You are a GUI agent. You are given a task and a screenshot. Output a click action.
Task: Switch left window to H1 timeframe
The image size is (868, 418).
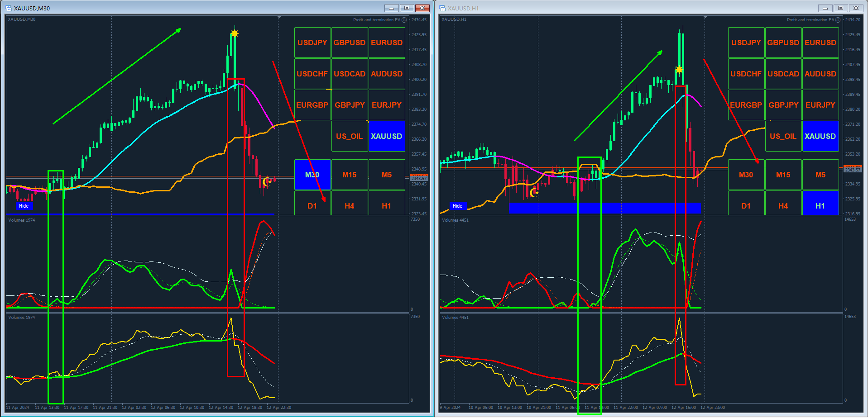387,203
